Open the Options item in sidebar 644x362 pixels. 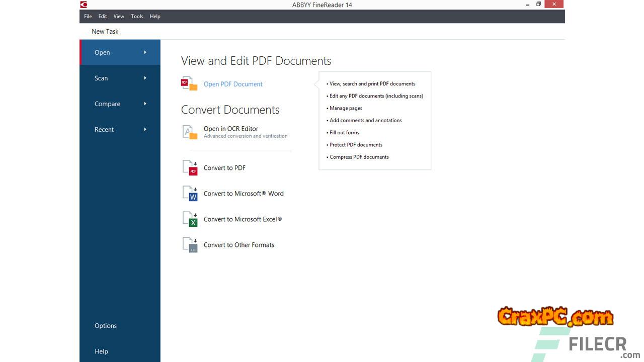[x=106, y=326]
